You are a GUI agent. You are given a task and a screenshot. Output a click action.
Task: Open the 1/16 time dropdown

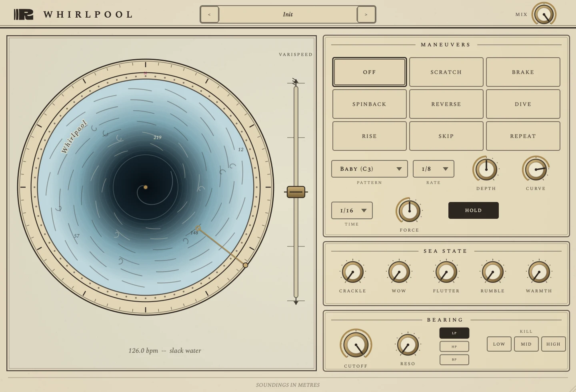click(x=352, y=210)
